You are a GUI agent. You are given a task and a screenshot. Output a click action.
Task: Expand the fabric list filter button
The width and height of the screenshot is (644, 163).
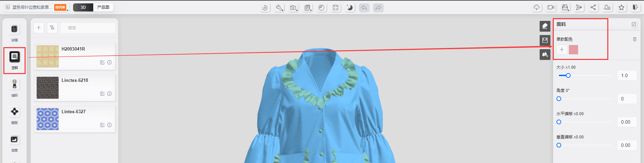(x=52, y=28)
